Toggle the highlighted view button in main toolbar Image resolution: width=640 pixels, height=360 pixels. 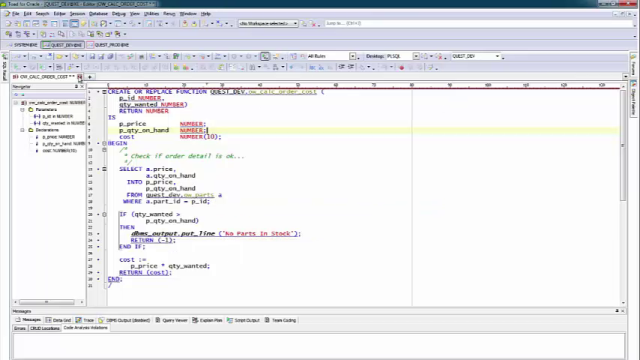pos(74,24)
